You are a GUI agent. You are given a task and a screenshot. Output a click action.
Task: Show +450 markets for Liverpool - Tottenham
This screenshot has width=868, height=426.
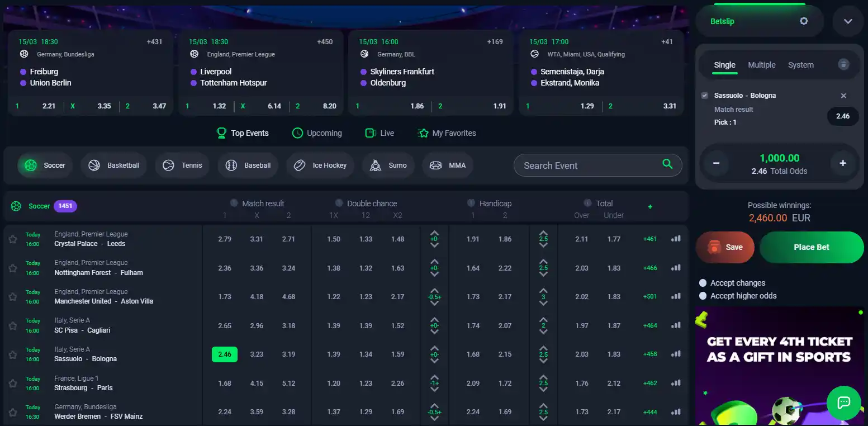(x=325, y=42)
